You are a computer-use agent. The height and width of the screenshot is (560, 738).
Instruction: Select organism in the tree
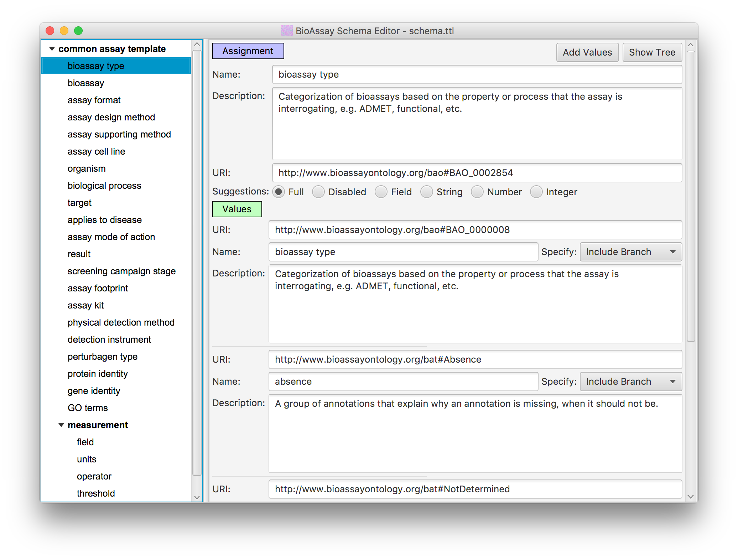[116, 168]
